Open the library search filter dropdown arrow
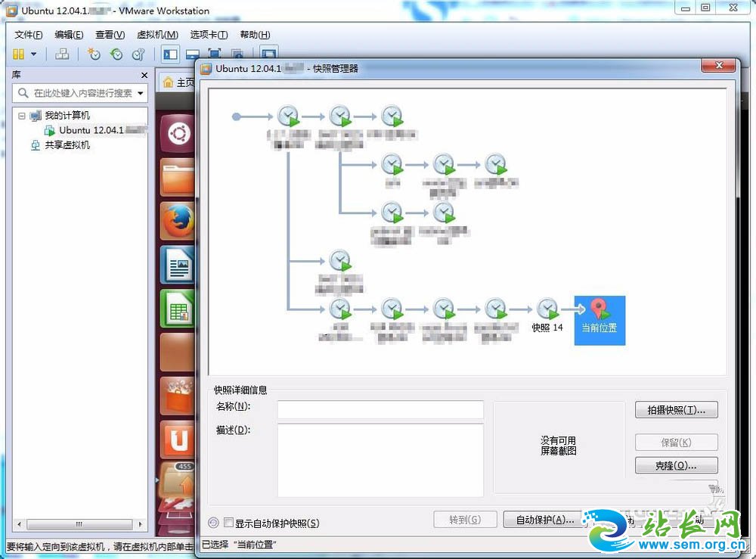 coord(141,93)
